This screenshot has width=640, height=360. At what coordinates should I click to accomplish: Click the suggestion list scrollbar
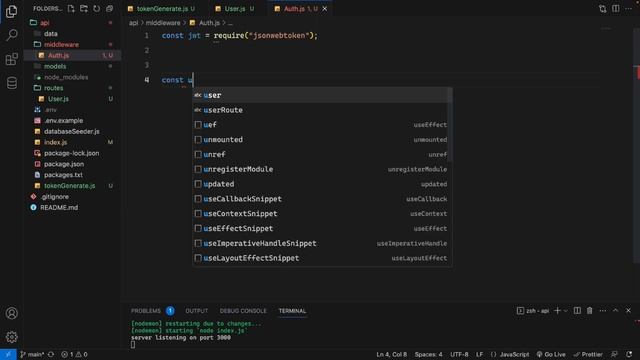(x=449, y=124)
